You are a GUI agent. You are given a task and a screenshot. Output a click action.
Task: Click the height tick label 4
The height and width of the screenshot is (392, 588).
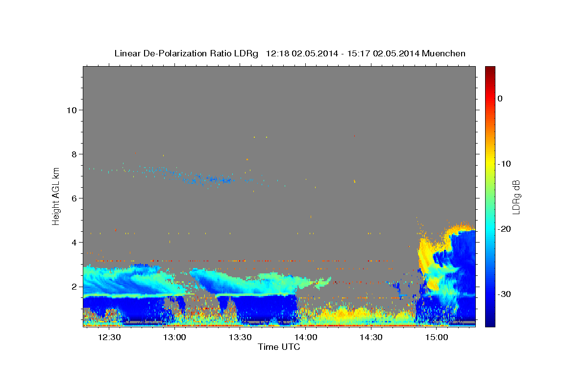75,243
